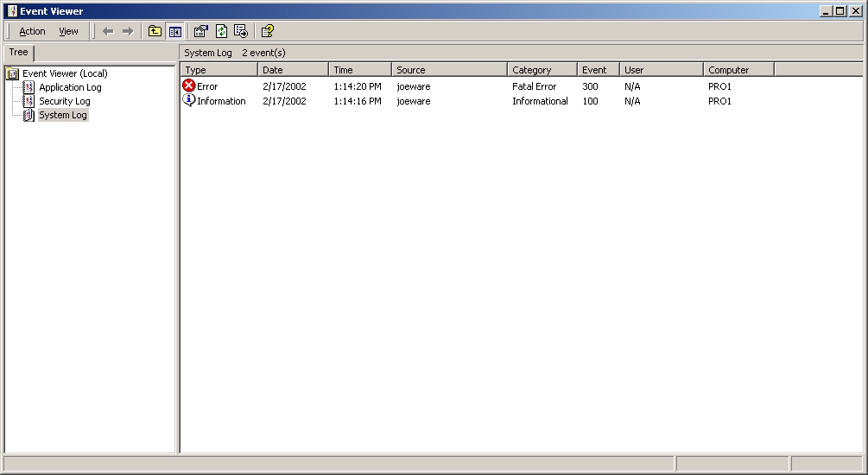Select the event row with ID 300

pyautogui.click(x=590, y=86)
